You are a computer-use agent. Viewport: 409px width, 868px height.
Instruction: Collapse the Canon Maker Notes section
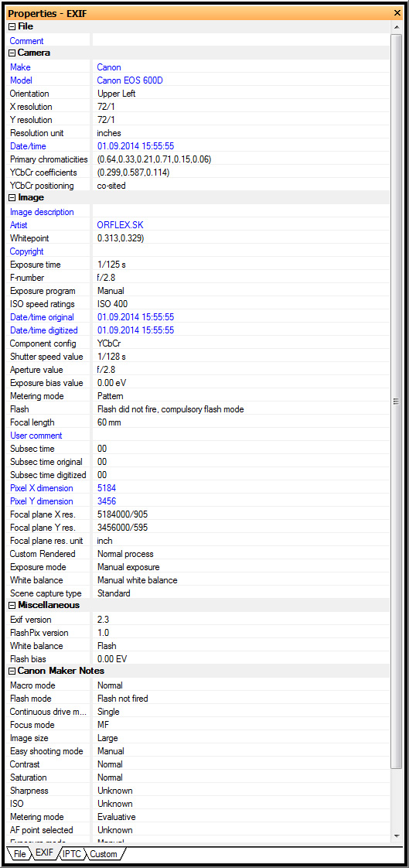(x=12, y=672)
